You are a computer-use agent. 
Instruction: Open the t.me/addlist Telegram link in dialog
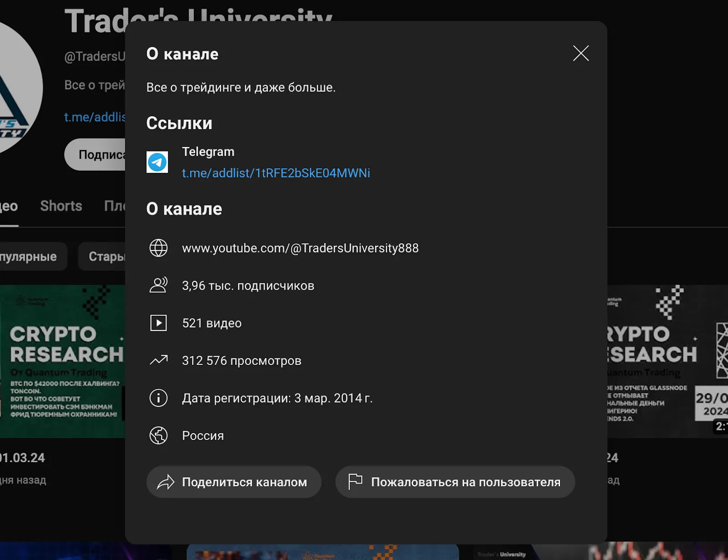(x=276, y=173)
